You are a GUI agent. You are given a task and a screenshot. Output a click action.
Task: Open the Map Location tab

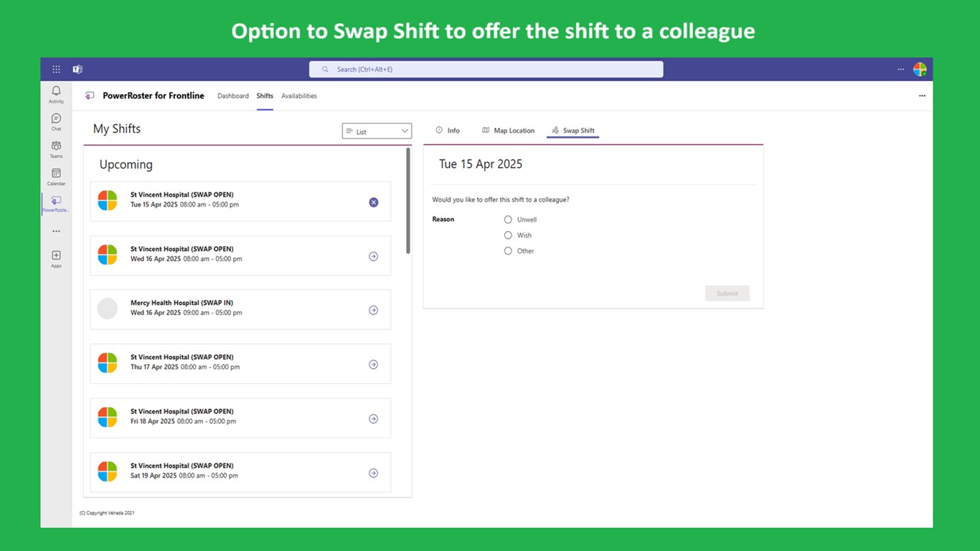tap(508, 131)
